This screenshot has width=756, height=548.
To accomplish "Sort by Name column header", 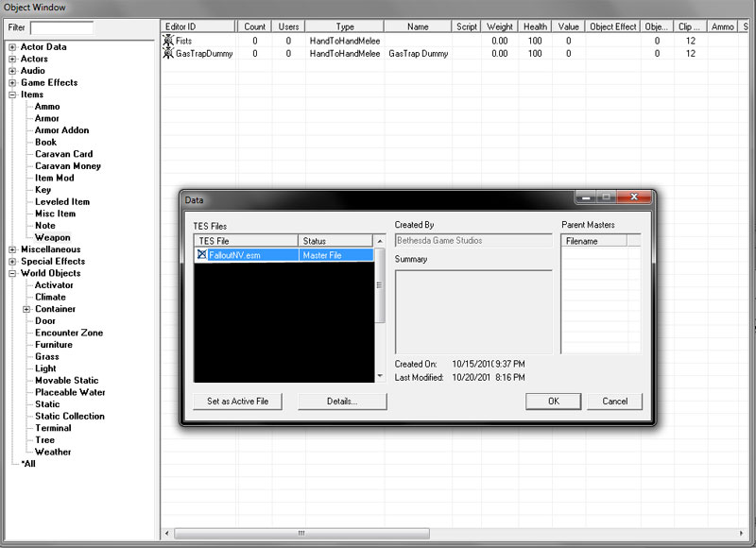I will [x=418, y=26].
